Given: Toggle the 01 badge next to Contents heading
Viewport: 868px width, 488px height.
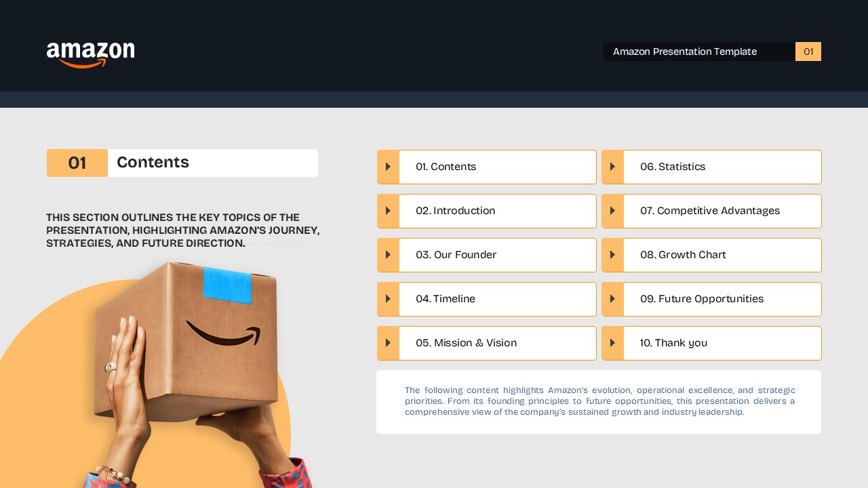Looking at the screenshot, I should click(77, 163).
